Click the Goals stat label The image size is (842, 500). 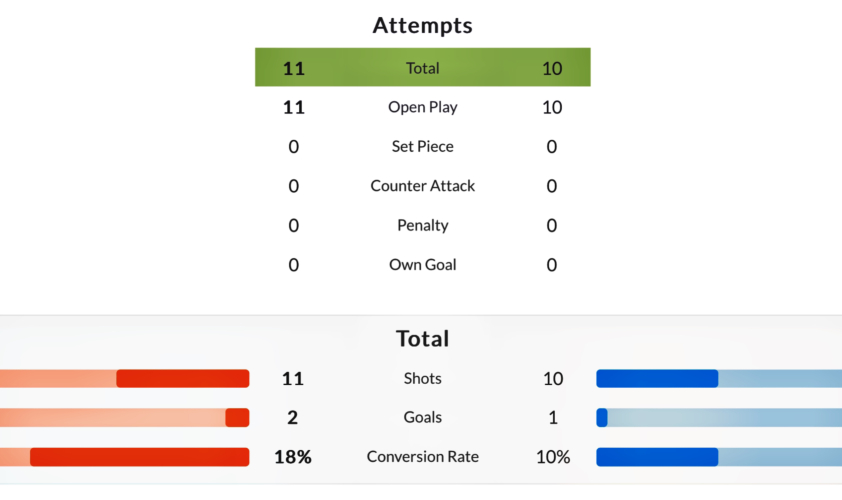422,417
